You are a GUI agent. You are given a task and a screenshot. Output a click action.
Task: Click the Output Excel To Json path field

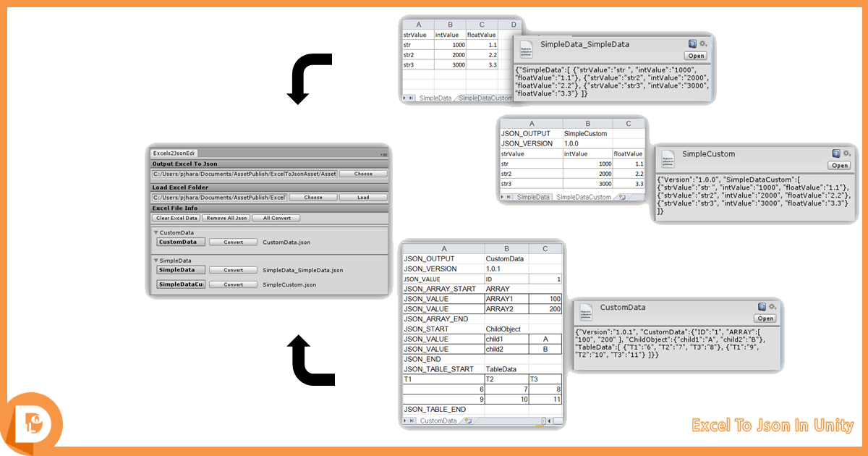click(x=244, y=174)
